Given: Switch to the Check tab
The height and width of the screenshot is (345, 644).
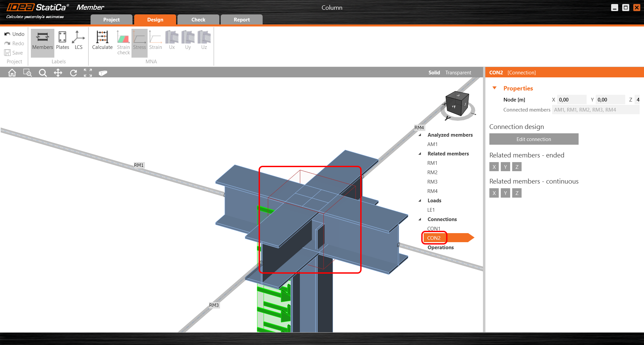Looking at the screenshot, I should [x=198, y=20].
